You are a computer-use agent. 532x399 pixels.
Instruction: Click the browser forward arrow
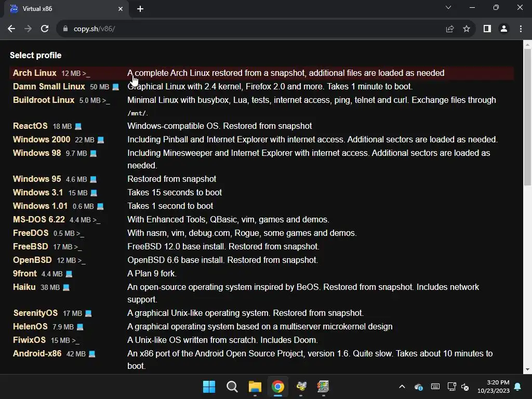coord(28,29)
